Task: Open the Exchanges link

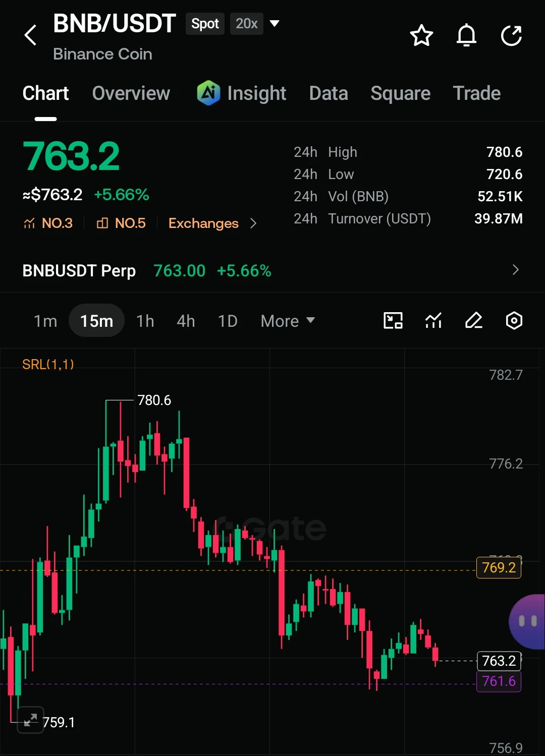Action: pyautogui.click(x=203, y=223)
